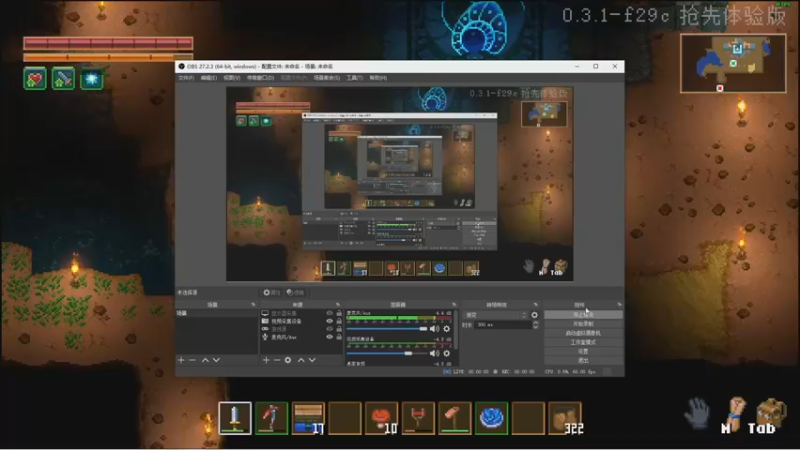Screen dimensions: 800x450
Task: Open 设置 from the controls panel
Action: click(583, 352)
